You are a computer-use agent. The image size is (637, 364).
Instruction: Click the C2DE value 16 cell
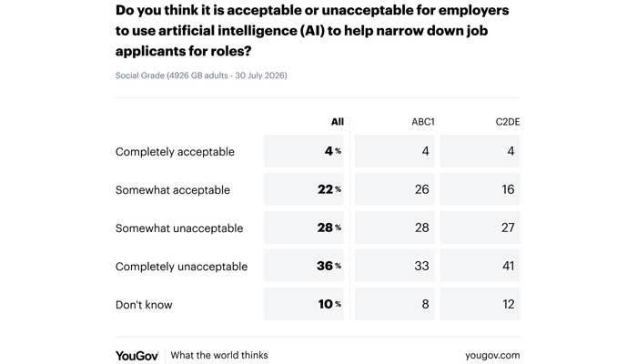point(480,189)
